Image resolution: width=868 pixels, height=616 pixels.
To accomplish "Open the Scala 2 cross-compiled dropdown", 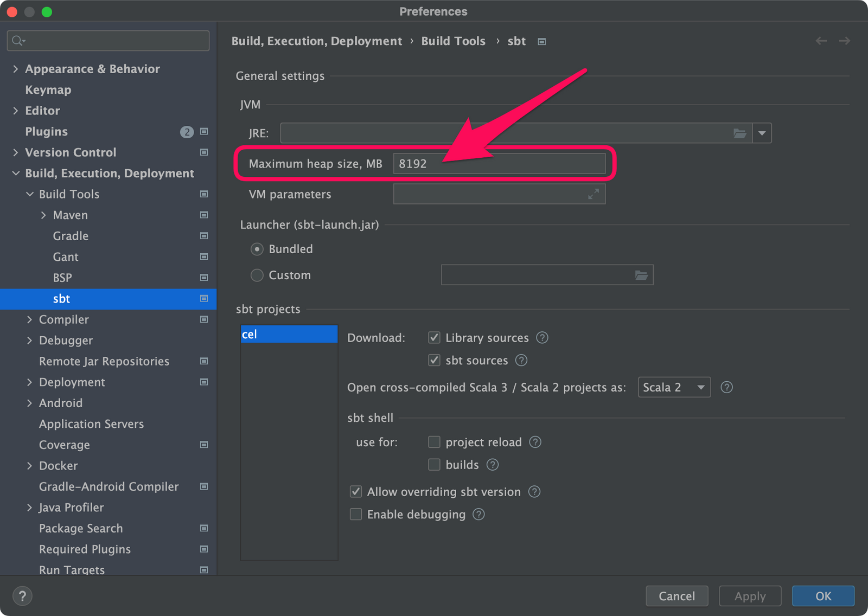I will [x=674, y=387].
